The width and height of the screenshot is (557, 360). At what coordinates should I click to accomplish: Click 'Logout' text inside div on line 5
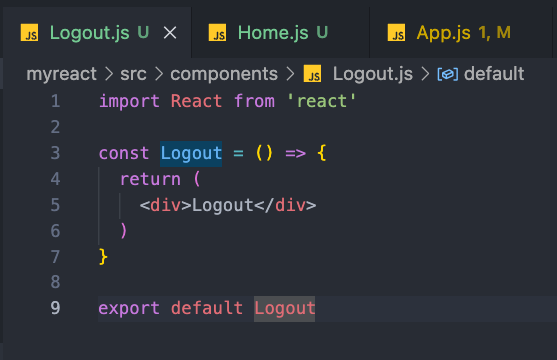tap(223, 206)
